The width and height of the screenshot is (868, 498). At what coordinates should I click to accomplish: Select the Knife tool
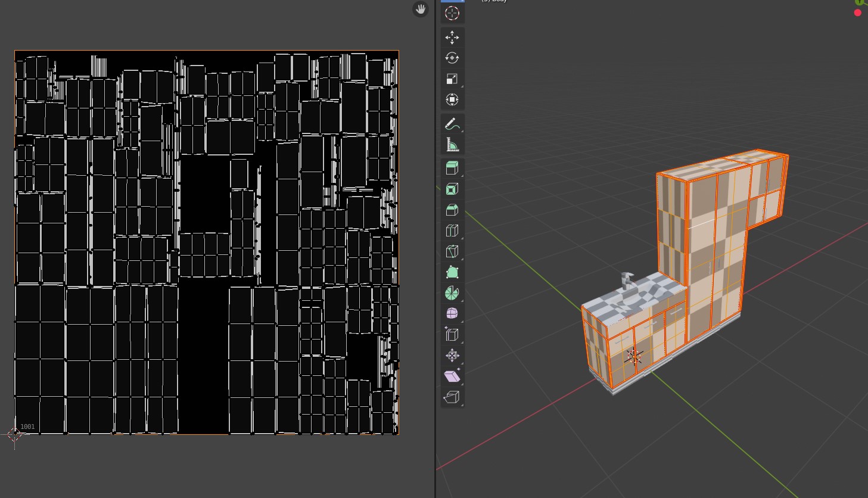[x=452, y=252]
